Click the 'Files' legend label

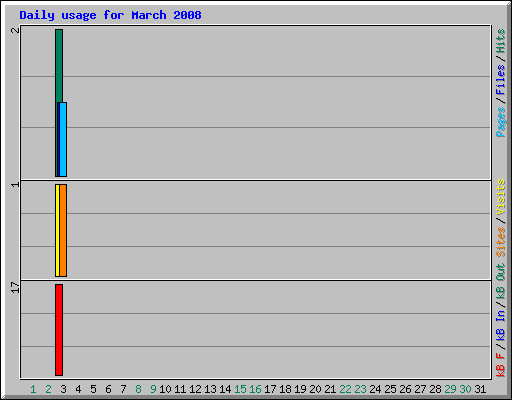coord(501,80)
